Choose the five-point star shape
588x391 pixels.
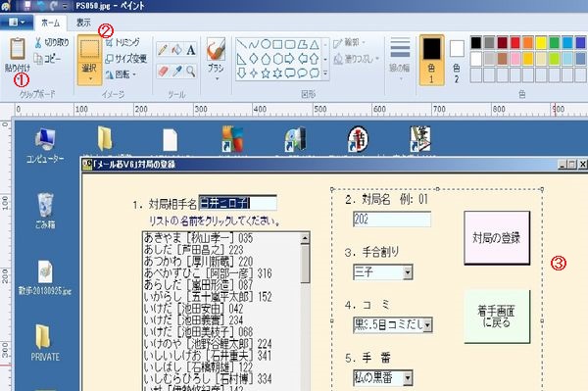(266, 73)
